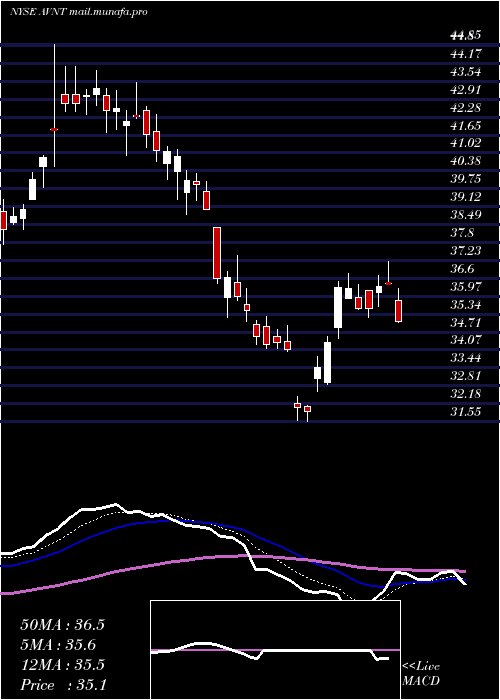Click the large red candle below 37.8
The width and height of the screenshot is (500, 700).
point(217,253)
